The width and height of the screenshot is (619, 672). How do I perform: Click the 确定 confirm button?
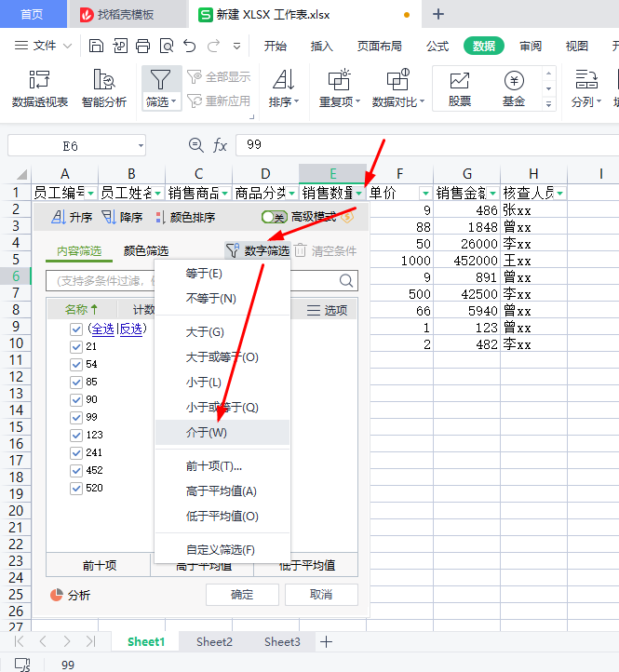(x=242, y=595)
